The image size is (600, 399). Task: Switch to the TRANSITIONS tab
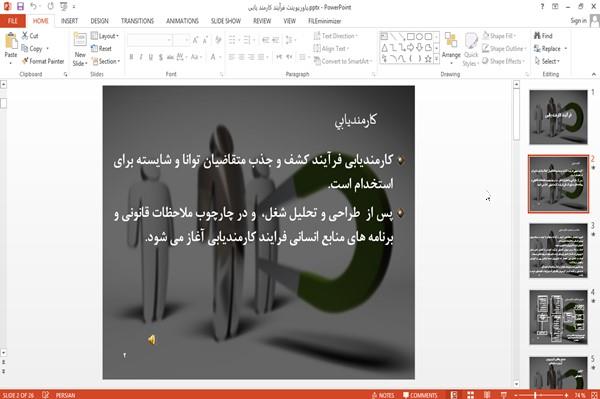coord(137,21)
